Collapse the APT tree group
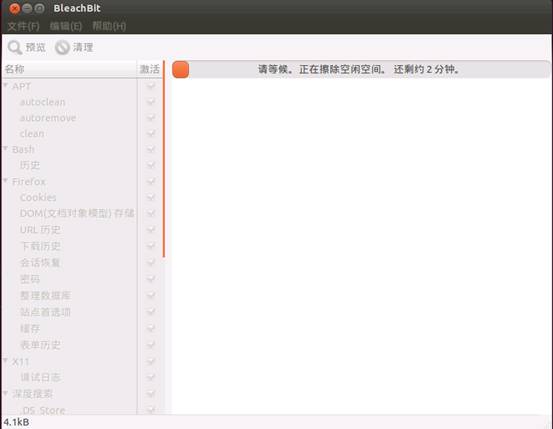The height and width of the screenshot is (429, 553). click(x=6, y=85)
